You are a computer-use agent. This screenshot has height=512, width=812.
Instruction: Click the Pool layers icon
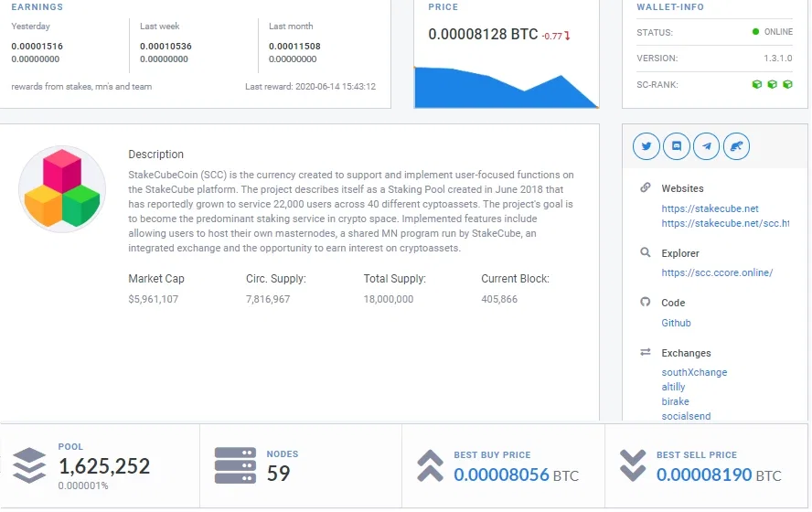29,464
